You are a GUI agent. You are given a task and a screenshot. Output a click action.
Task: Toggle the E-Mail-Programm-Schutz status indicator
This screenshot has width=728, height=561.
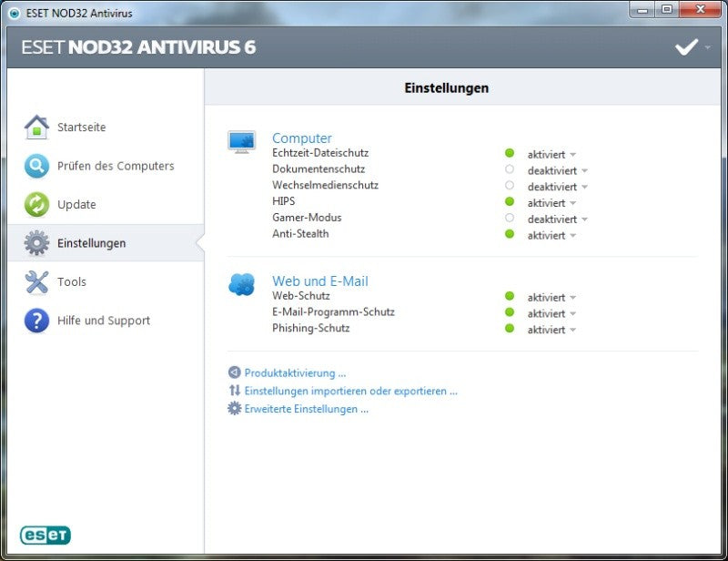pyautogui.click(x=510, y=311)
